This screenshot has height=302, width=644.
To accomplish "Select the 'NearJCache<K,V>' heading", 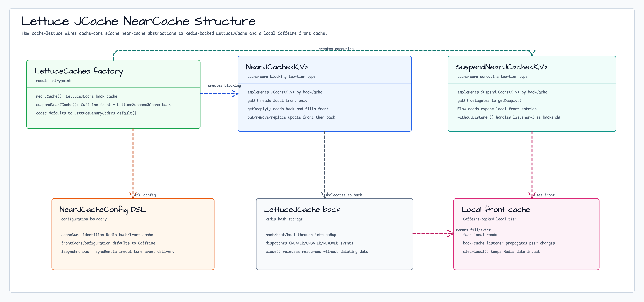I will click(x=277, y=67).
